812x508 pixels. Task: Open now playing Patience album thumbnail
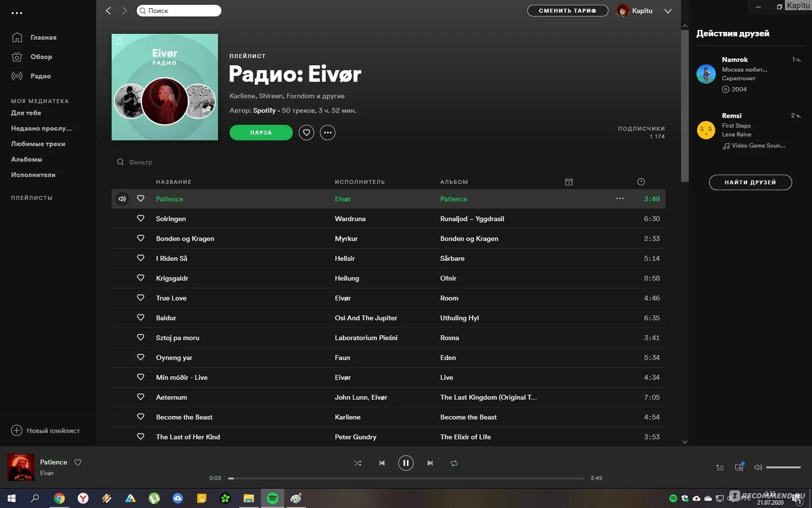(x=21, y=467)
